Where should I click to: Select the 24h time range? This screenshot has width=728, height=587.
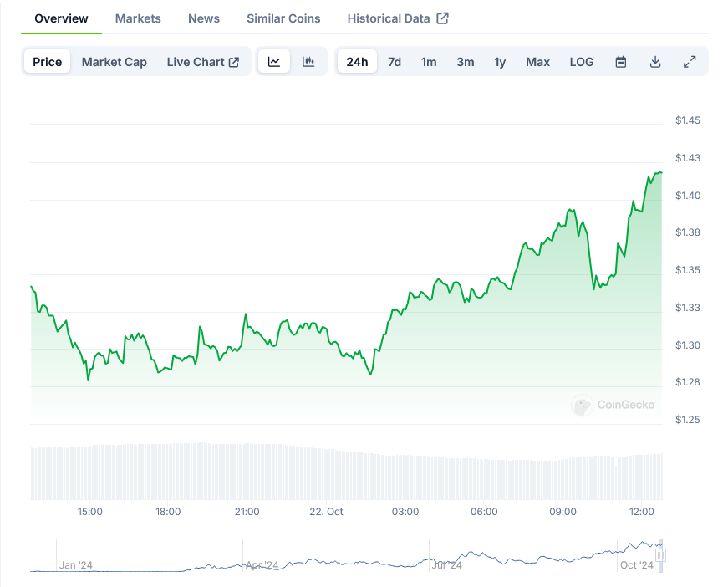tap(357, 62)
